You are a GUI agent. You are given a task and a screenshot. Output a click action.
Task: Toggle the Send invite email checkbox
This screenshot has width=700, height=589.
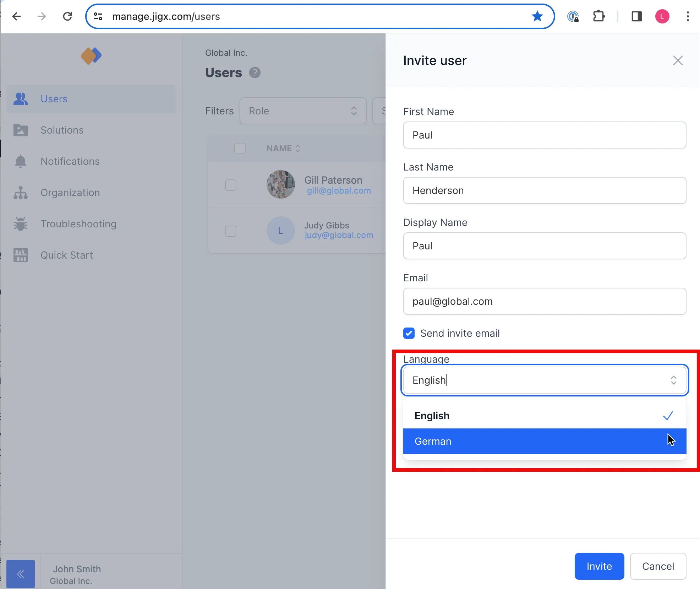409,333
